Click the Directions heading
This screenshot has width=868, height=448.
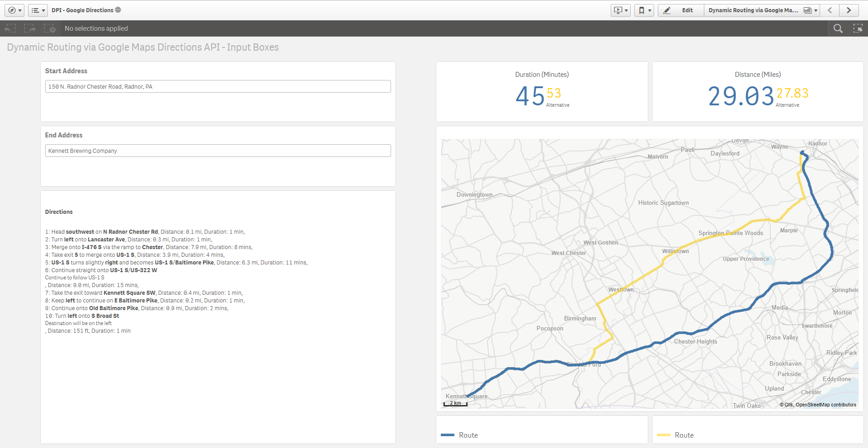59,212
